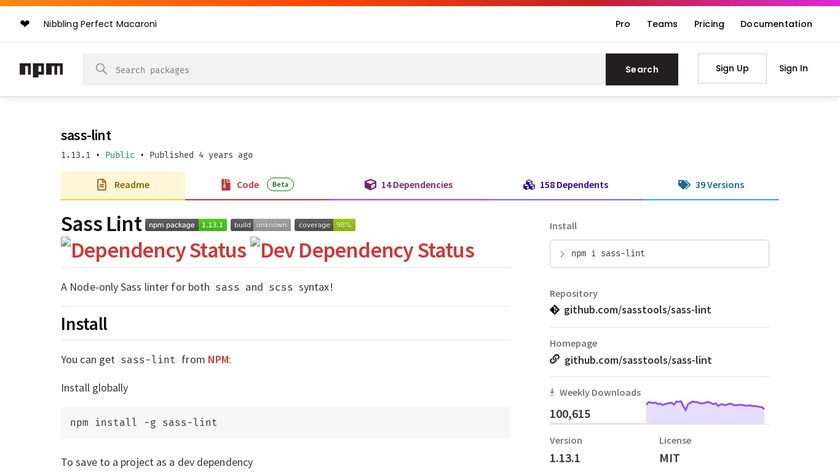Click the Dependencies cube icon
This screenshot has height=472, width=840.
pyautogui.click(x=370, y=185)
